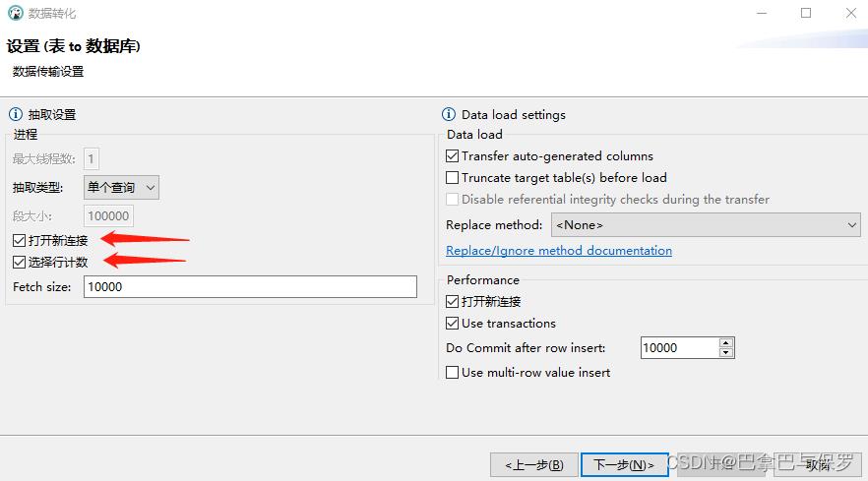Go back with the <上一步(B) button
The image size is (868, 481).
coord(534,465)
